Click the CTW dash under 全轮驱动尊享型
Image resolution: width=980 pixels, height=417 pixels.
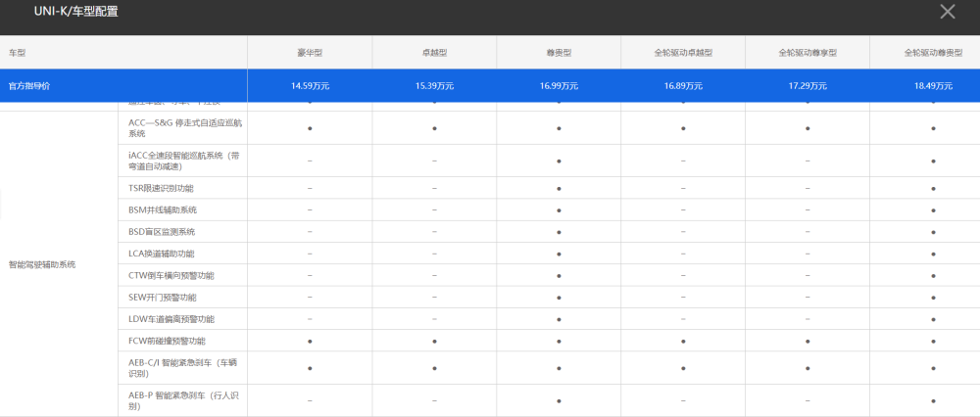pyautogui.click(x=808, y=275)
